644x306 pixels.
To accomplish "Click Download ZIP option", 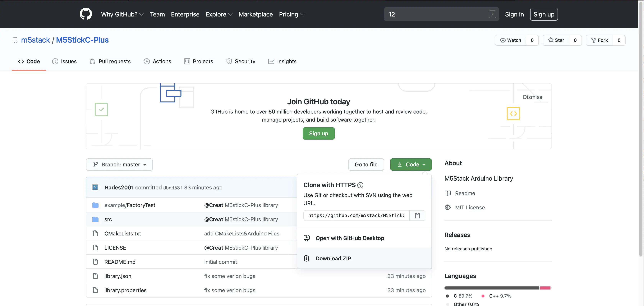I will click(364, 258).
